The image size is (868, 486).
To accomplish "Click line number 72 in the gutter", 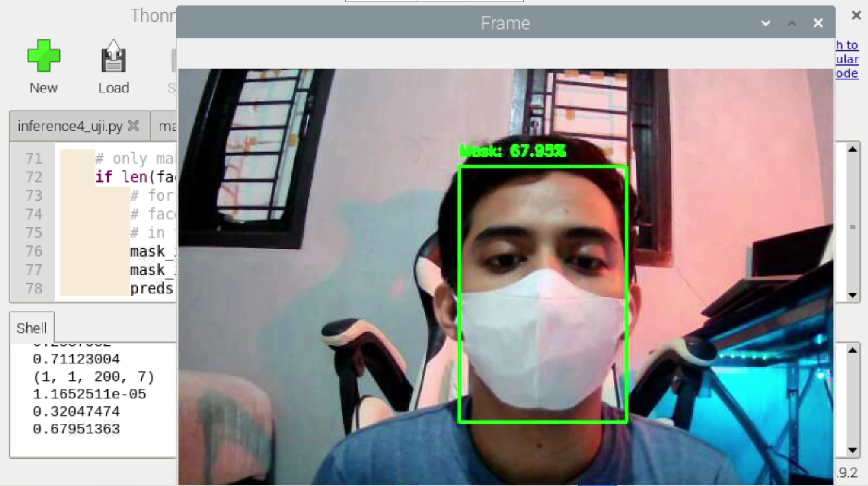I will [x=34, y=177].
